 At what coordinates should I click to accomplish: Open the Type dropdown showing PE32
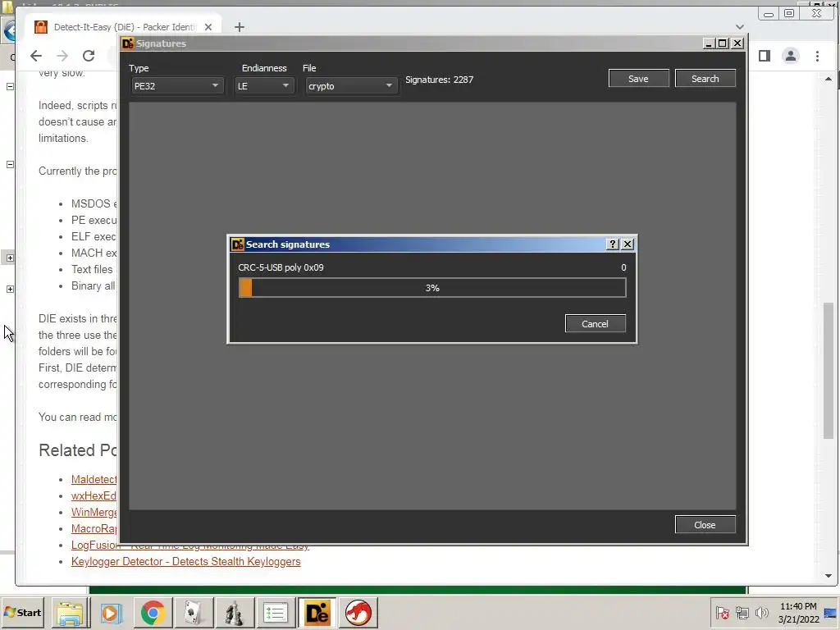(x=176, y=85)
